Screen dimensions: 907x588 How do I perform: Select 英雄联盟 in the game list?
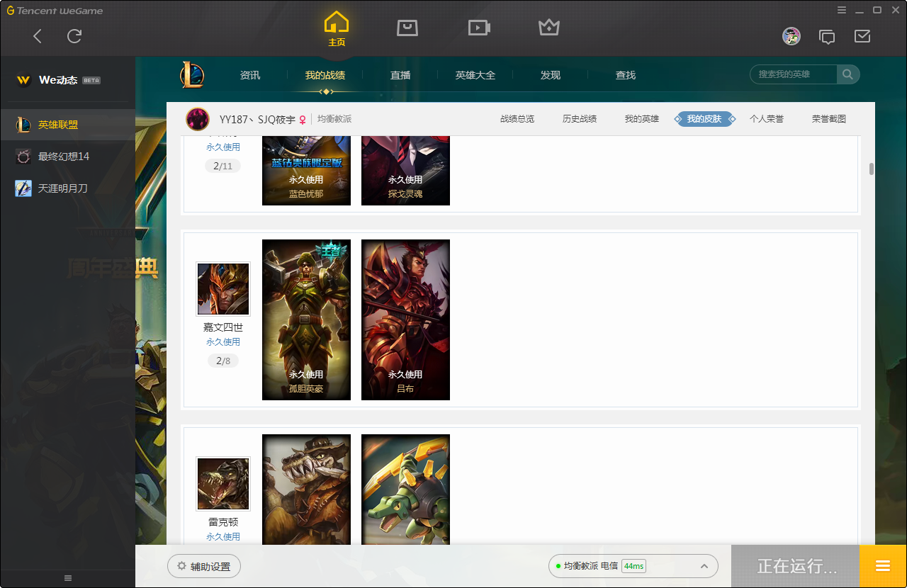pos(67,125)
